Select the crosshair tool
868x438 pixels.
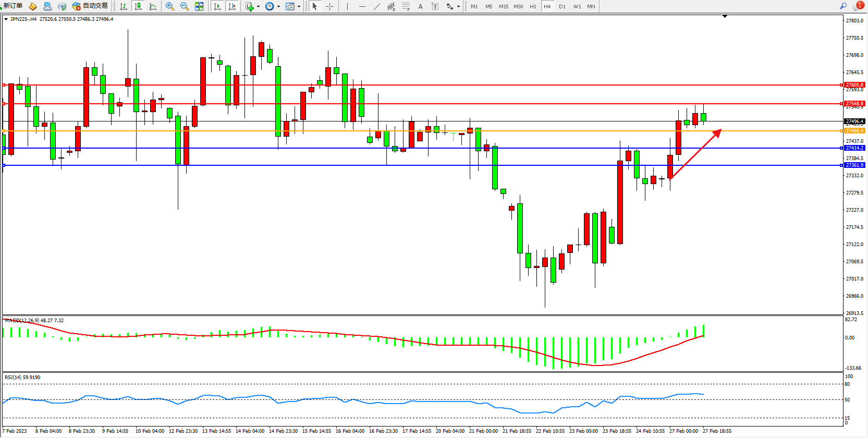[329, 6]
